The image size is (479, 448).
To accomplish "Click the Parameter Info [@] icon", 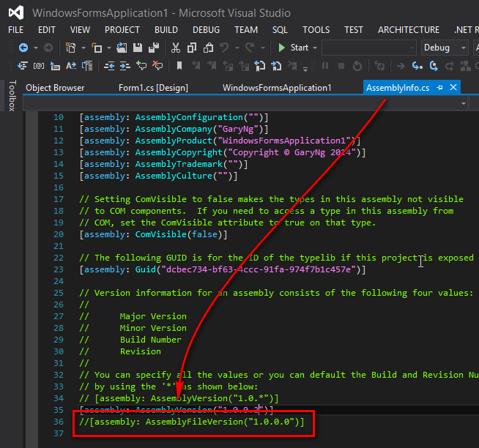I will [x=39, y=66].
